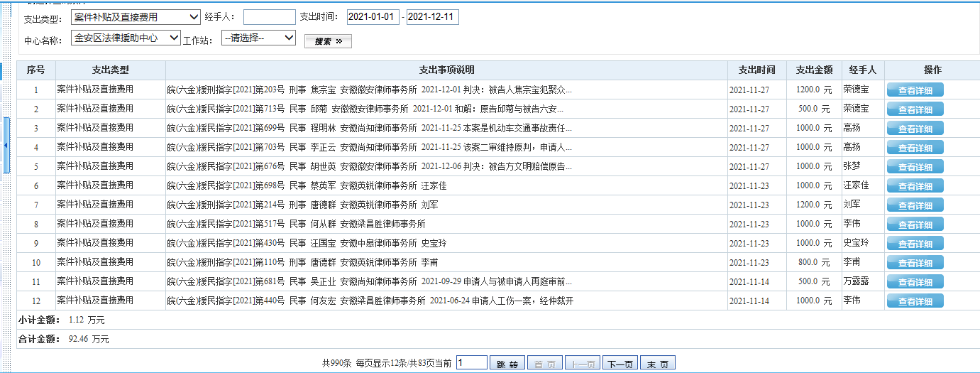This screenshot has height=373, width=980.
Task: Click the end date field 2021-12-11
Action: click(x=433, y=17)
